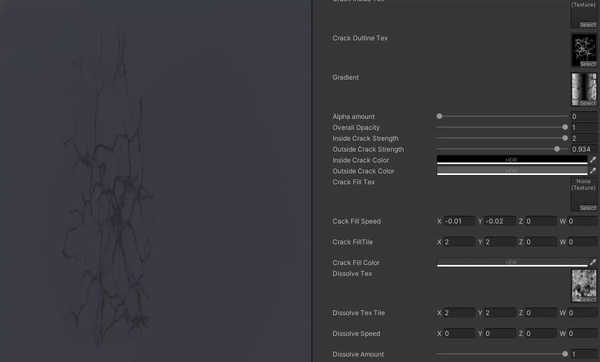Click the Cack Fill Speed W field

tap(582, 221)
